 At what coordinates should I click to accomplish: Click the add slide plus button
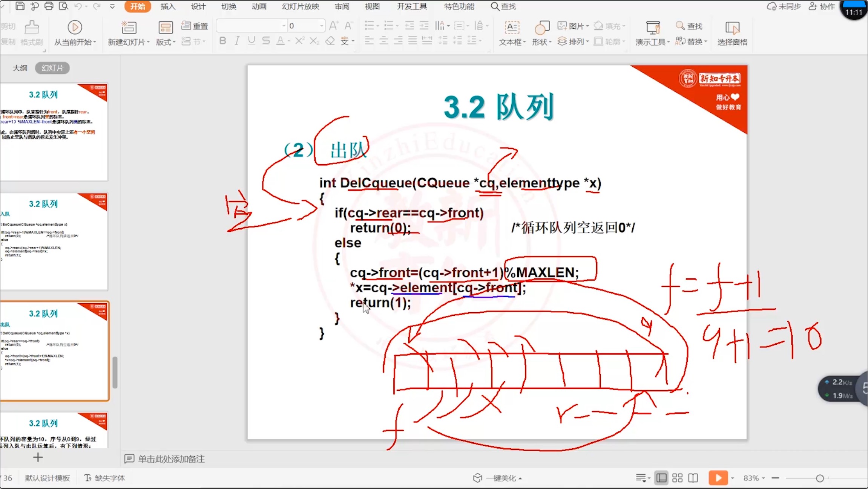[38, 457]
